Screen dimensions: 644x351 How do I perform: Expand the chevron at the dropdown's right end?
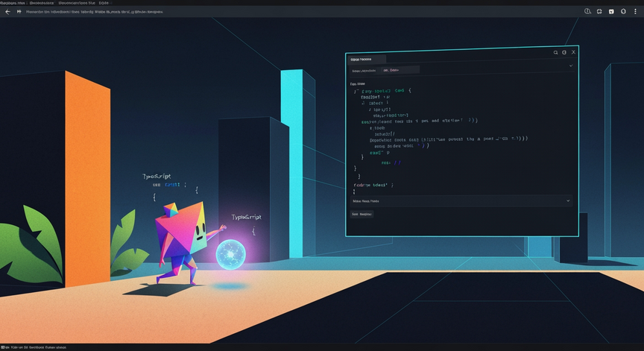(568, 200)
